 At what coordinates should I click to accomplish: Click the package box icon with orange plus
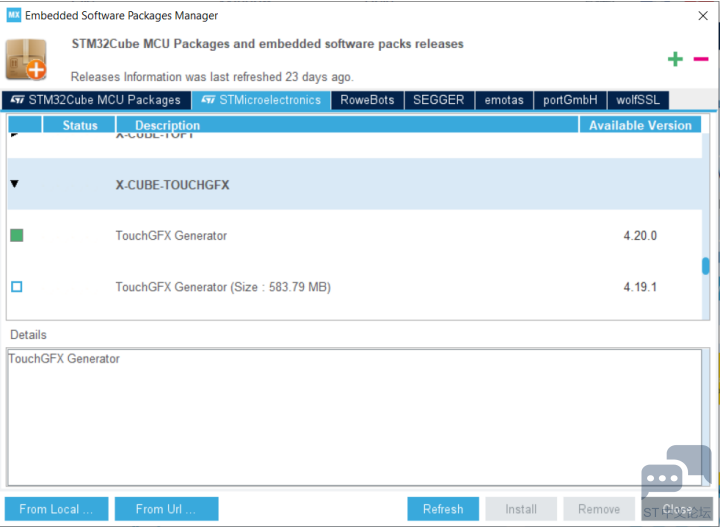click(x=26, y=60)
